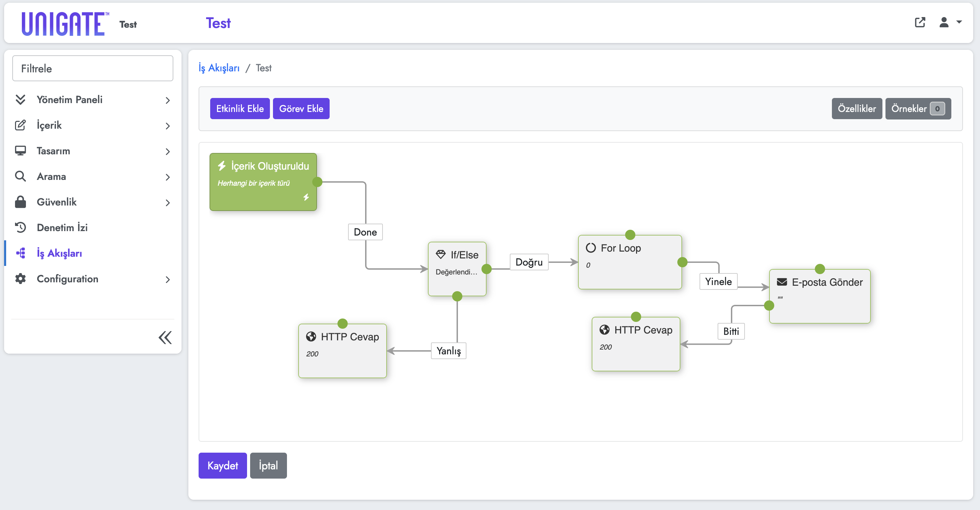Click small start-activity bolt in green node
The height and width of the screenshot is (510, 980).
click(x=306, y=197)
